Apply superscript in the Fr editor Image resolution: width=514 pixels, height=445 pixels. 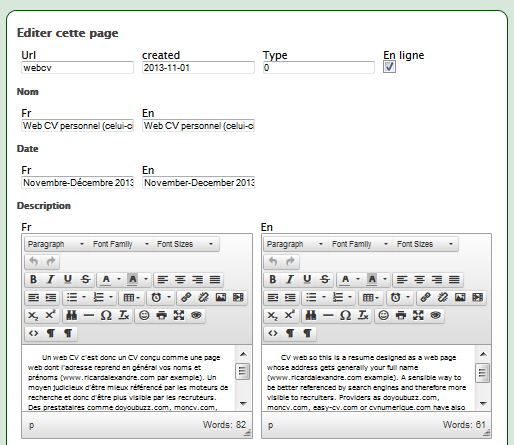51,315
